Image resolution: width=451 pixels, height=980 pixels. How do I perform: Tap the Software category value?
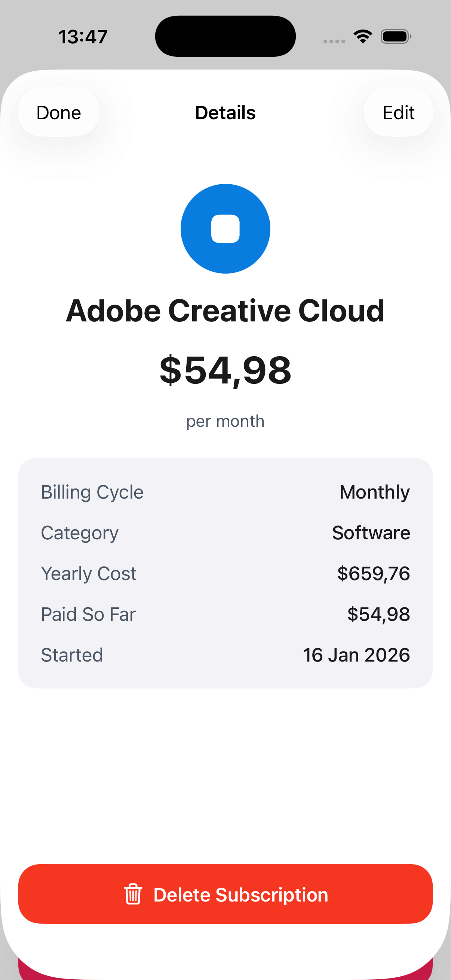click(371, 532)
